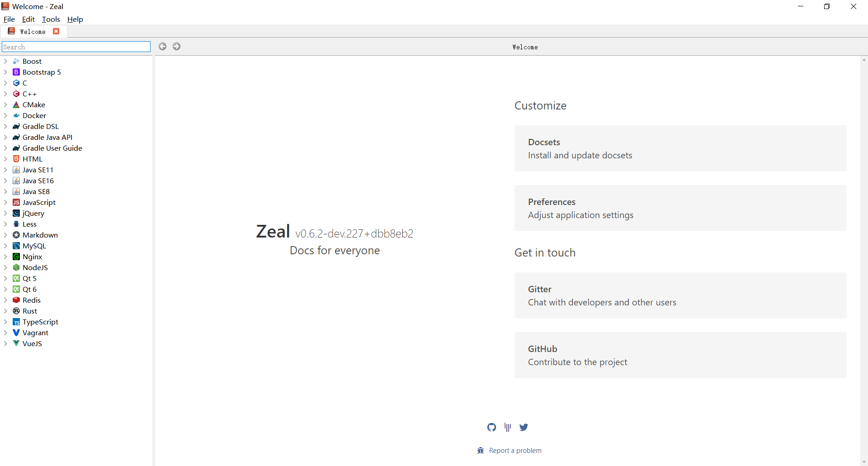Click the Vagrant docset icon
The height and width of the screenshot is (466, 868).
16,333
